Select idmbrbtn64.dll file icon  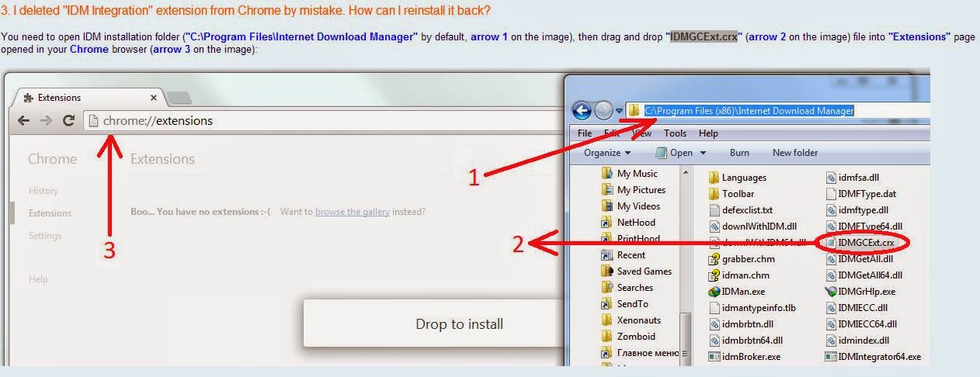714,341
